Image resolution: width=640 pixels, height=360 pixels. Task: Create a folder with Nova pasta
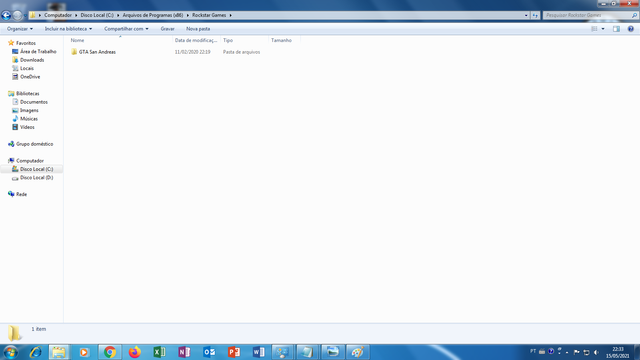198,29
